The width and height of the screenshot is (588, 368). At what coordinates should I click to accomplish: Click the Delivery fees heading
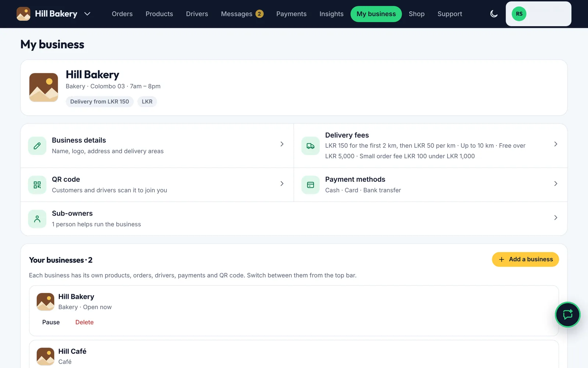click(347, 135)
